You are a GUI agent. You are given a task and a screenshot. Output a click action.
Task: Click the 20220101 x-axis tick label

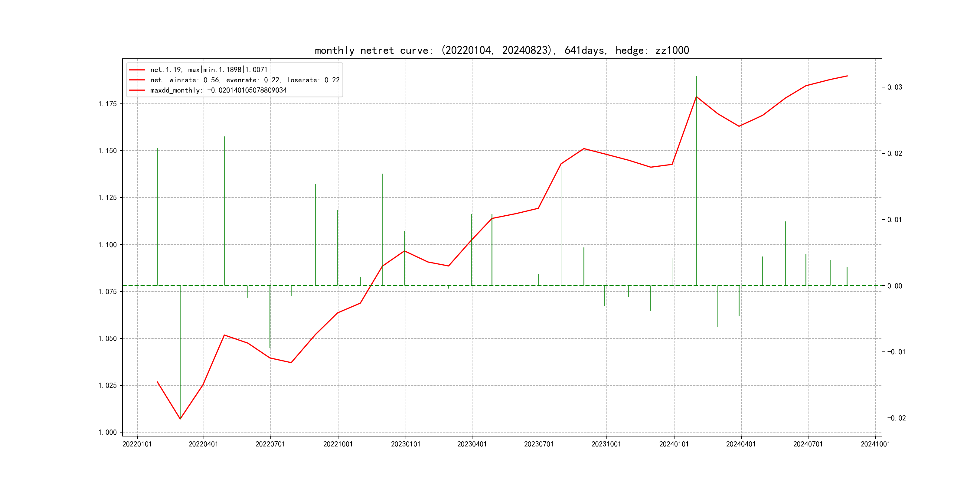point(137,444)
